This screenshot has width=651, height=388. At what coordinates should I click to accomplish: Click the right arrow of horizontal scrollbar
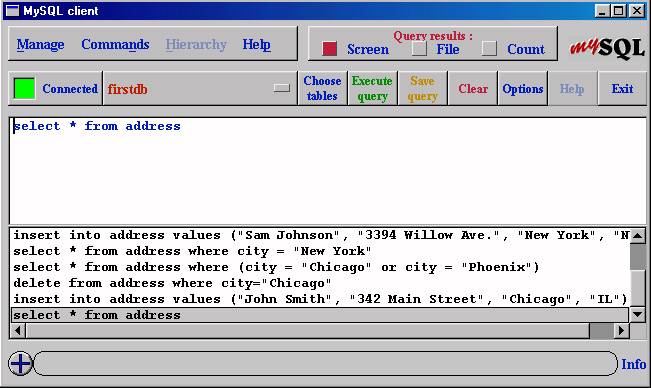click(622, 331)
